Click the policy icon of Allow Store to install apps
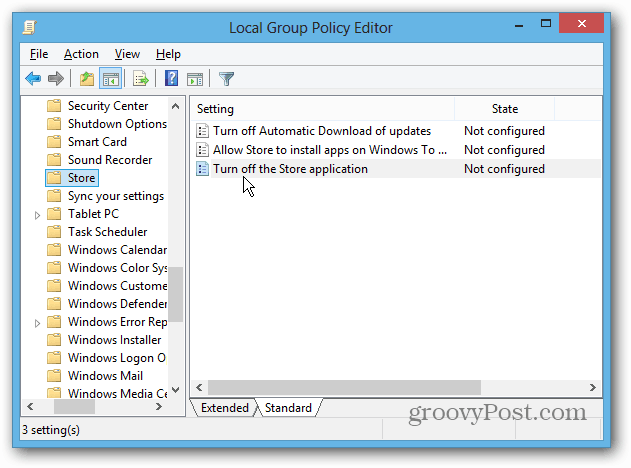Screen dimensions: 631x468 click(x=202, y=150)
